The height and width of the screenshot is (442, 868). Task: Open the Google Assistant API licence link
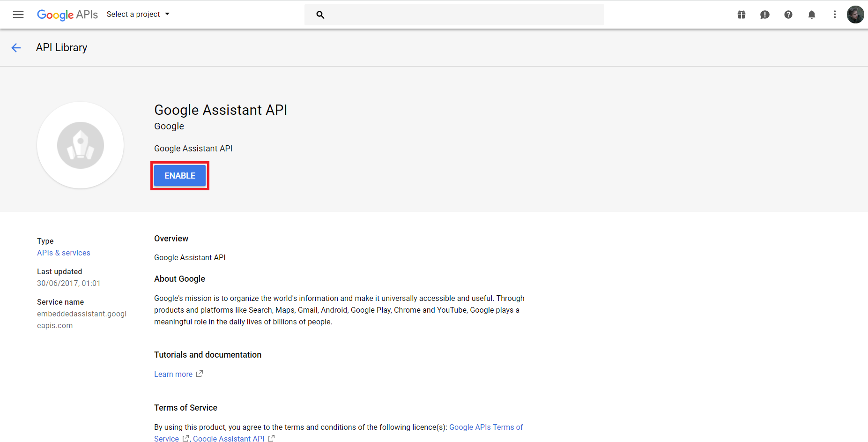click(229, 438)
